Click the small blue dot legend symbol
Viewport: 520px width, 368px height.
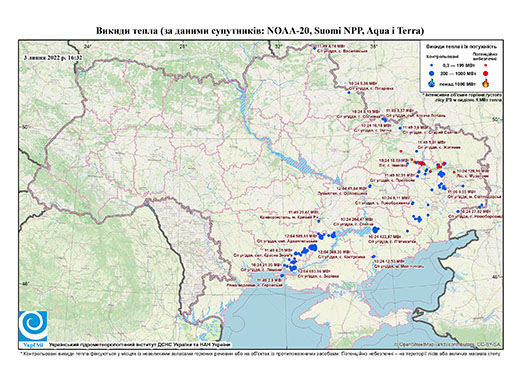(x=432, y=65)
